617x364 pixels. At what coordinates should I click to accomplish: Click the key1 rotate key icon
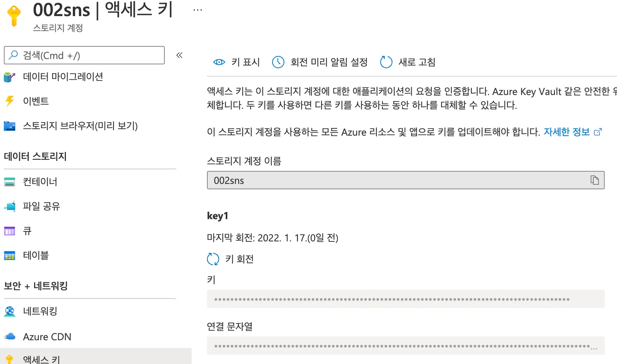213,259
